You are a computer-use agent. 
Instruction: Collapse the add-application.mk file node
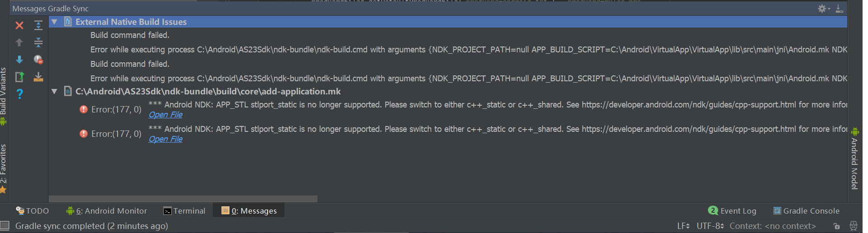(54, 91)
